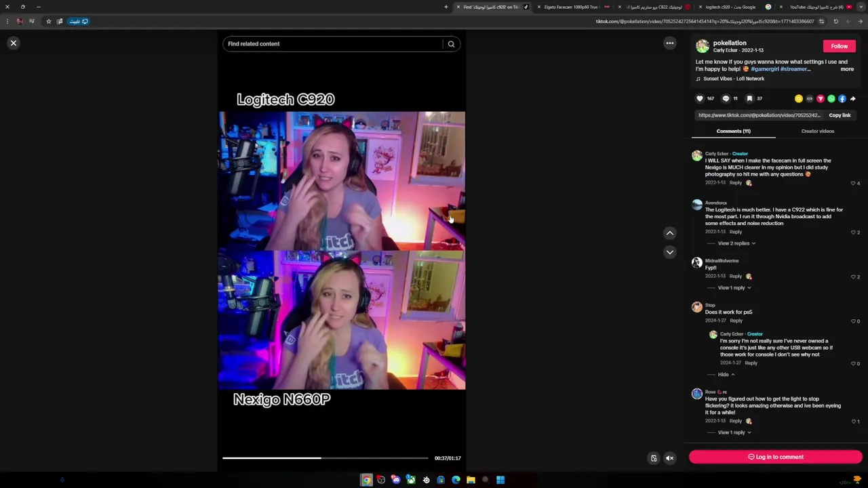Open Chrome's three-dot menu
Image resolution: width=868 pixels, height=488 pixels.
click(x=8, y=22)
